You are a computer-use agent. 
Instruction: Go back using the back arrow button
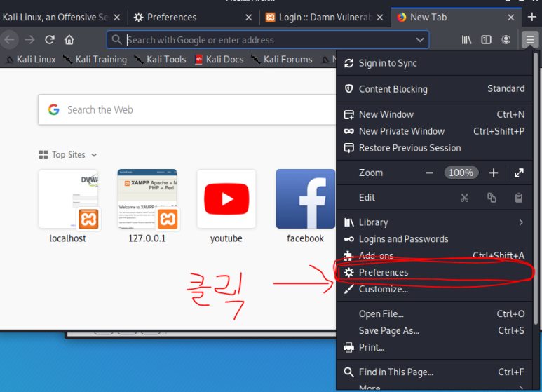[9, 40]
